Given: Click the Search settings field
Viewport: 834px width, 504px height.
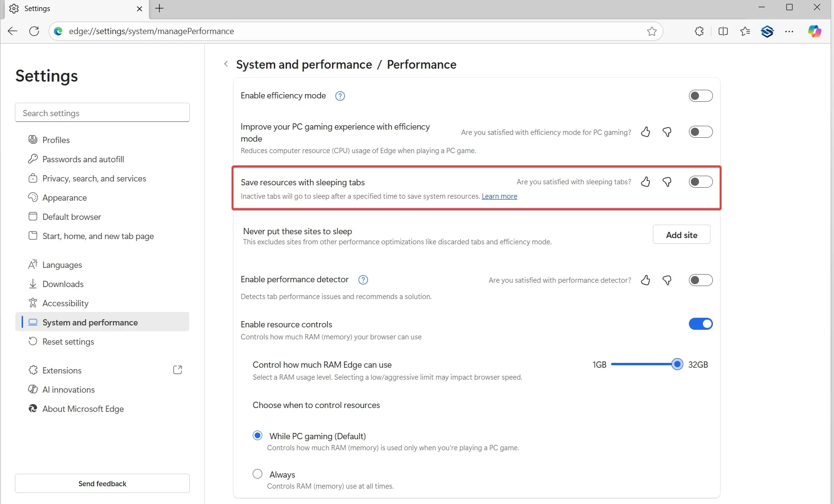Looking at the screenshot, I should (x=102, y=113).
